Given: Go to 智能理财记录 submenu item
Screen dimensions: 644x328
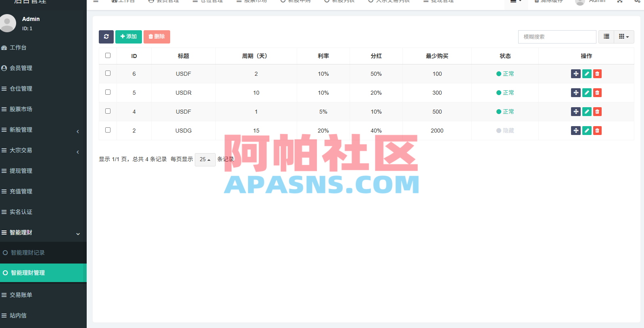Looking at the screenshot, I should pyautogui.click(x=43, y=253).
